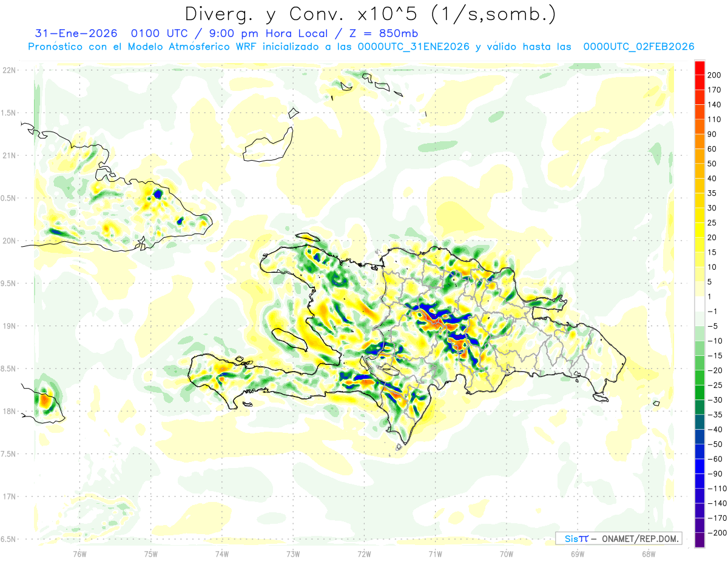Click the '-200' color scale value
The height and width of the screenshot is (562, 728).
pos(718,533)
